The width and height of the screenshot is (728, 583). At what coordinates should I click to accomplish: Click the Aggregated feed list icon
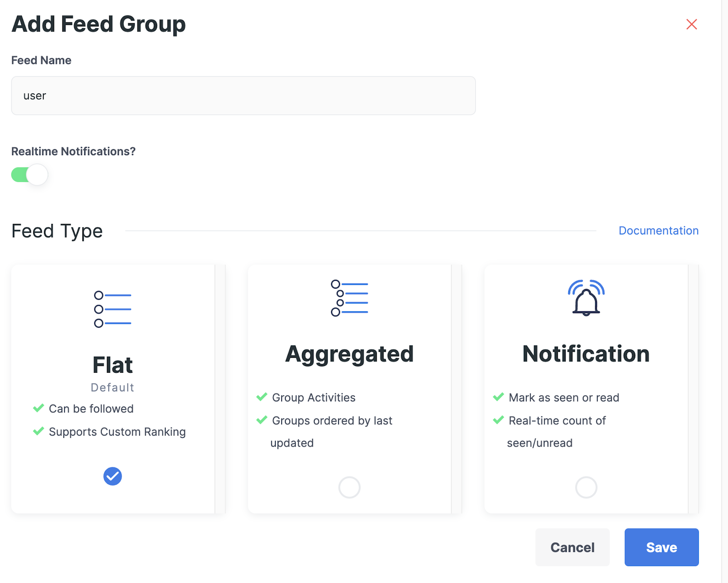(x=349, y=298)
